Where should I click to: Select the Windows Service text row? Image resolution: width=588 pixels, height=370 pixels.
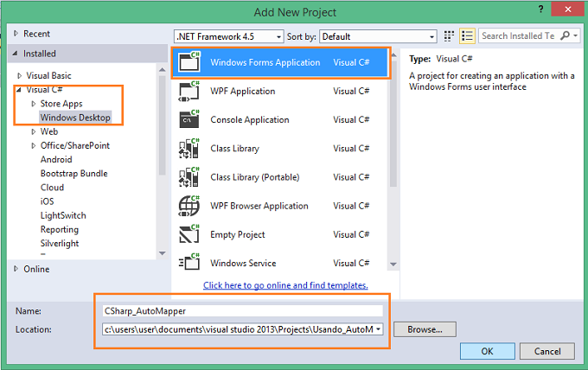click(279, 263)
